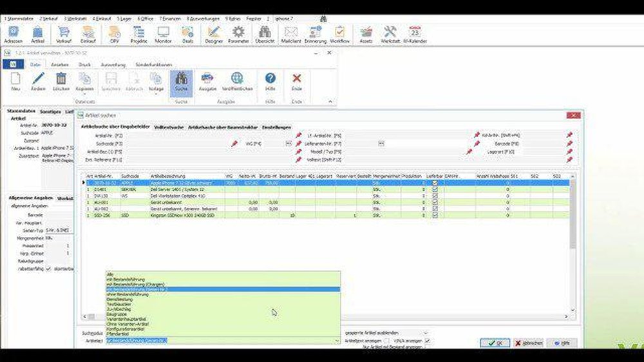Image resolution: width=644 pixels, height=362 pixels.
Task: Open the 5 Lager menu
Action: [x=124, y=19]
